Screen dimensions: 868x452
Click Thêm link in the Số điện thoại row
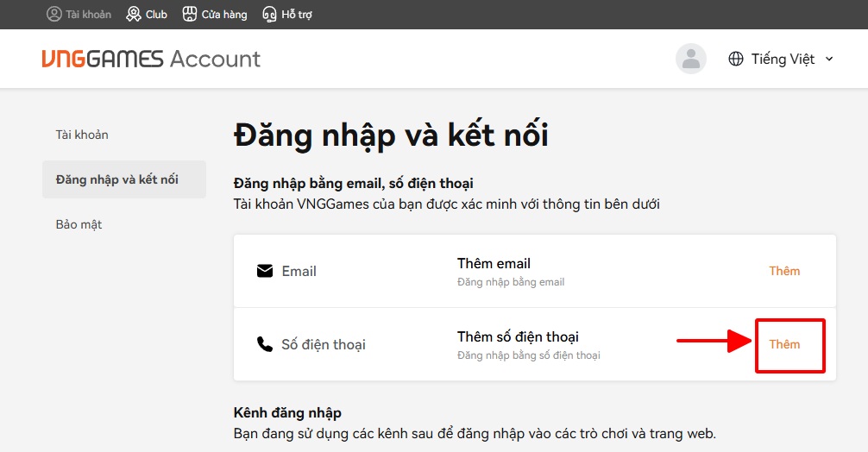pos(784,344)
